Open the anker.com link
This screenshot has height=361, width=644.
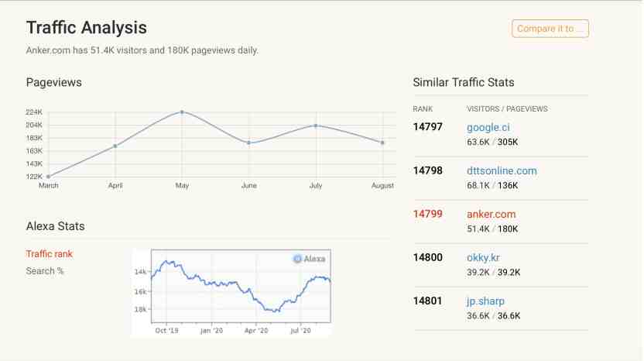point(491,215)
